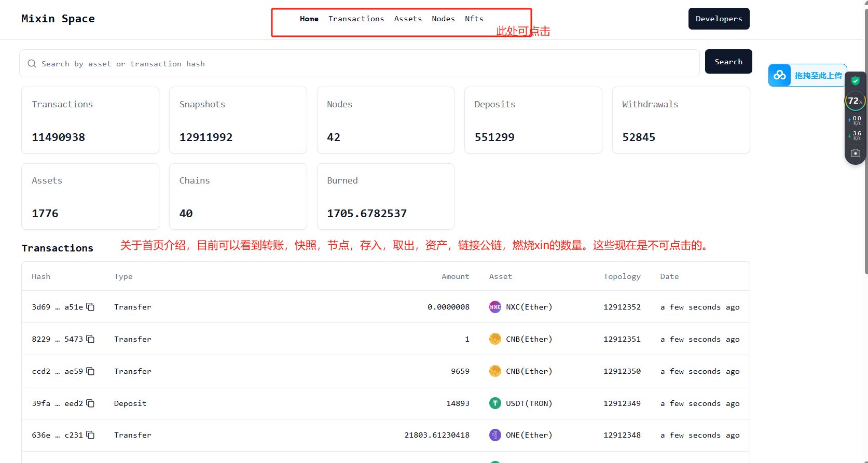
Task: Click the Chains count 40
Action: [186, 214]
